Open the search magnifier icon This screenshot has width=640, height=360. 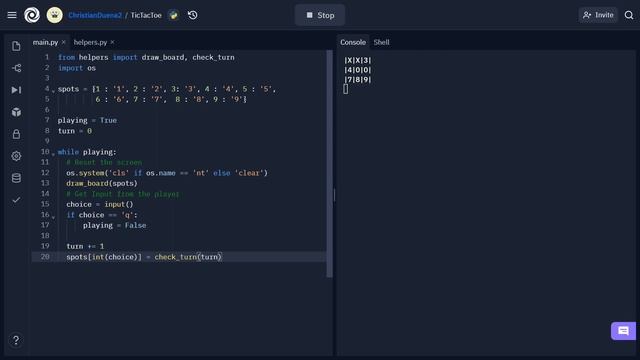(x=629, y=15)
